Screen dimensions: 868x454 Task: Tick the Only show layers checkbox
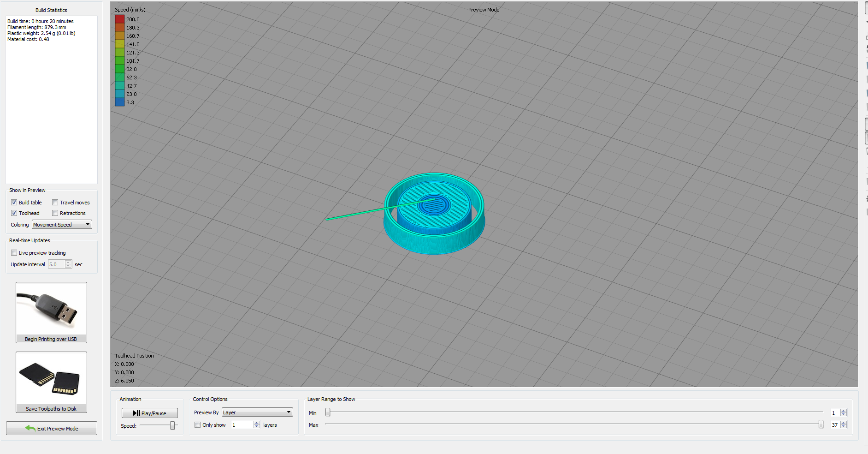coord(197,425)
